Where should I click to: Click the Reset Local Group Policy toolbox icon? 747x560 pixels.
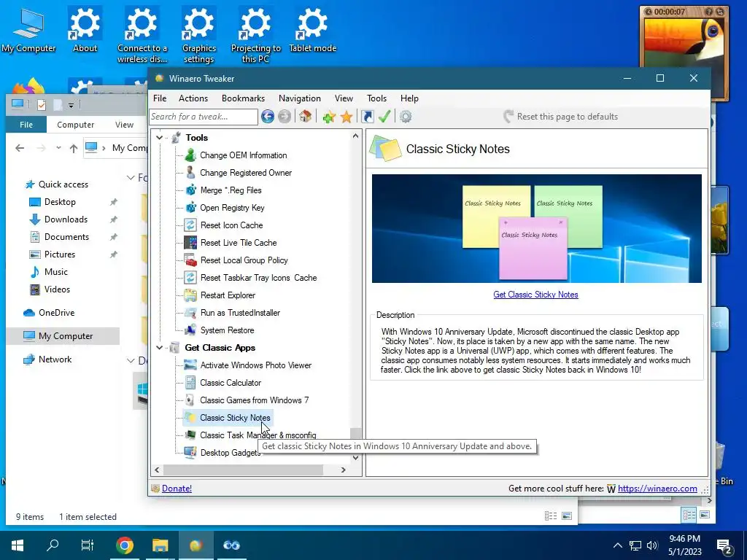[190, 260]
